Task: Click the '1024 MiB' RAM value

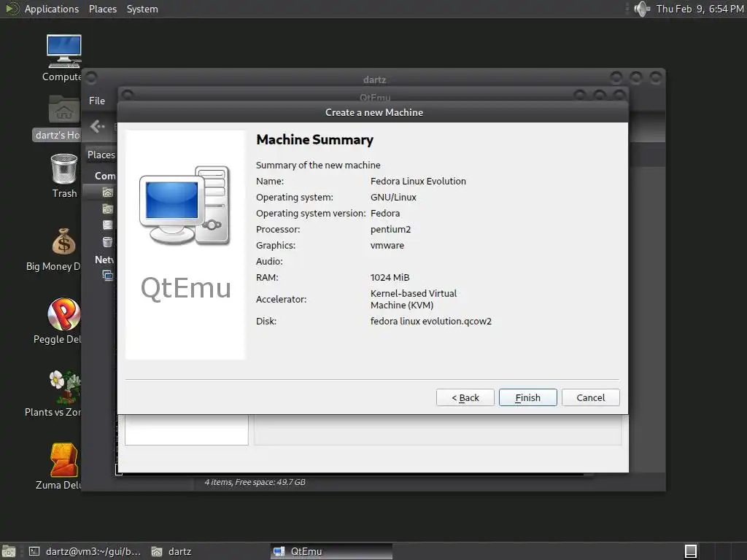Action: (390, 277)
